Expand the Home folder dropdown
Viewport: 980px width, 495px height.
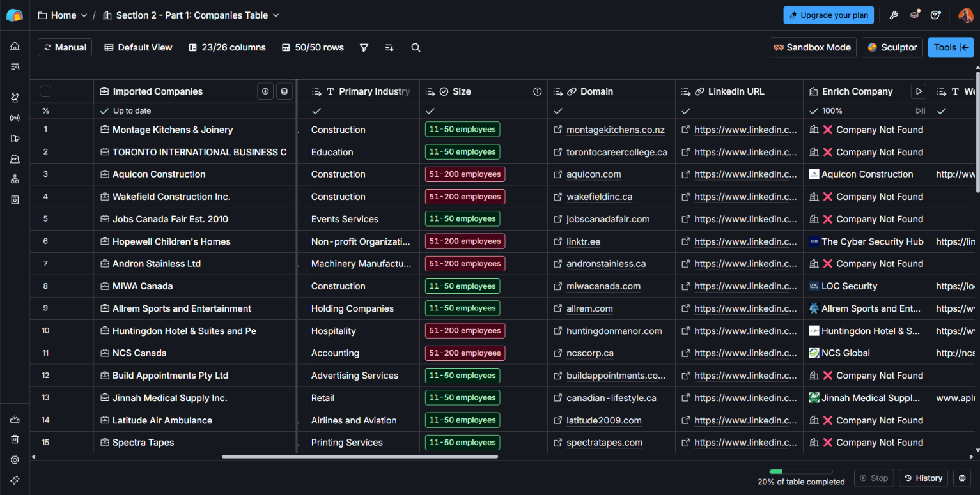[63, 15]
